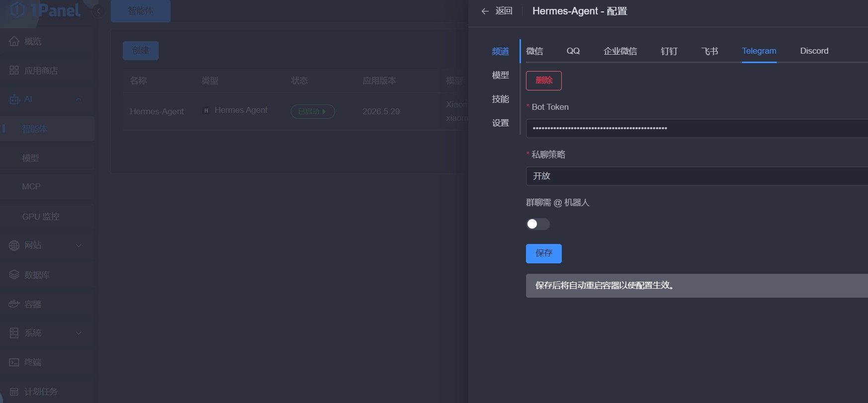Screen dimensions: 868x403
Task: Click the 2026.5.29 version cell
Action: coord(381,111)
